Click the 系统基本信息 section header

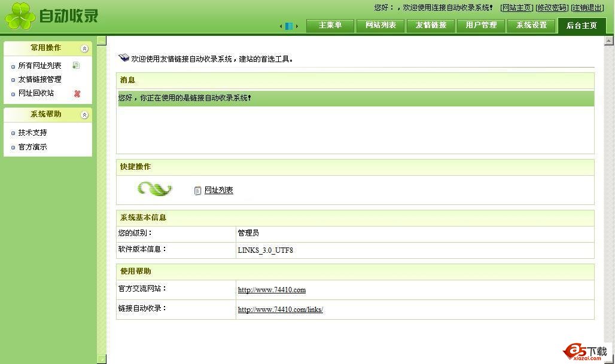click(x=355, y=218)
